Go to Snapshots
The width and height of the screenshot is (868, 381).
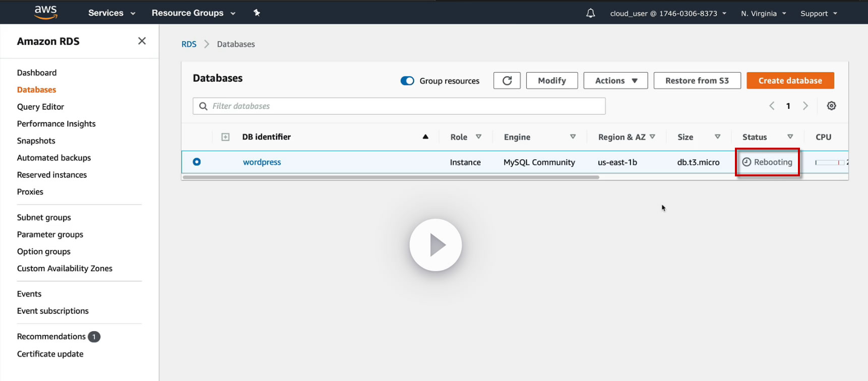point(36,141)
